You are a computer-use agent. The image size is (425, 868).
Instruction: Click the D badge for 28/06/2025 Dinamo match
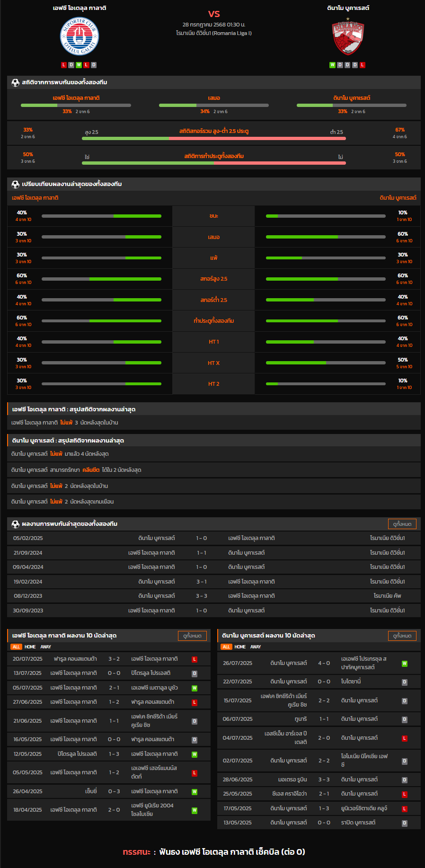(x=405, y=780)
